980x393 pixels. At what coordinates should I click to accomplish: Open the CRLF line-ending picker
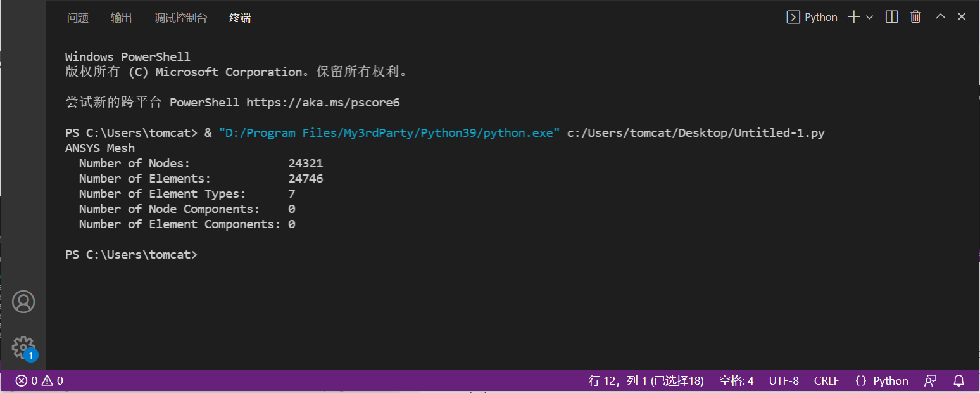[826, 380]
